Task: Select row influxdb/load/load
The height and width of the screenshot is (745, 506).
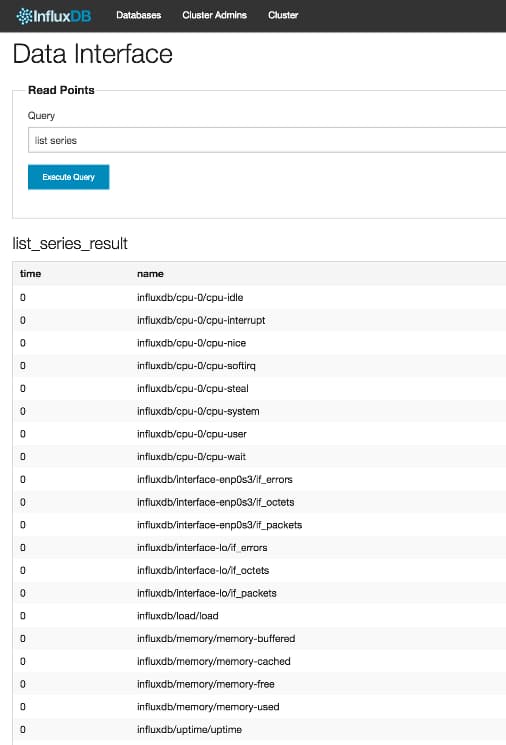Action: (259, 616)
